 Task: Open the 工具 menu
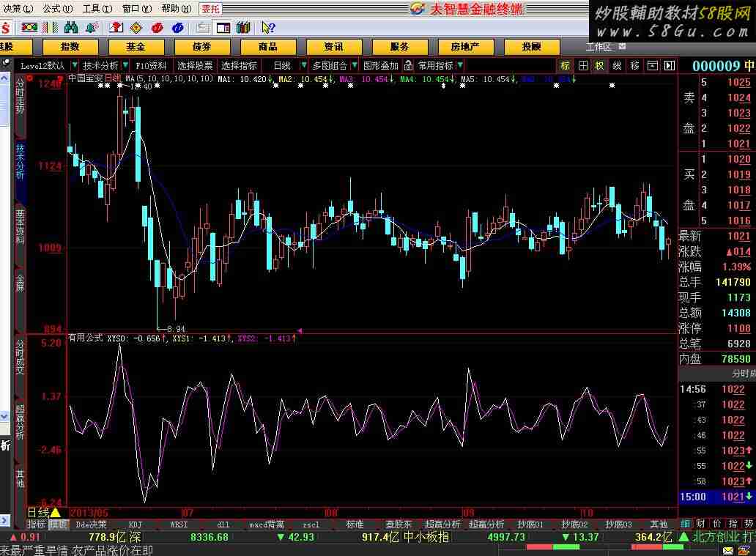click(97, 8)
